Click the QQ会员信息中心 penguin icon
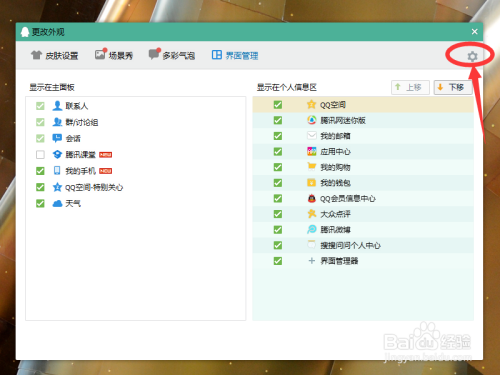The image size is (500, 375). pos(312,198)
